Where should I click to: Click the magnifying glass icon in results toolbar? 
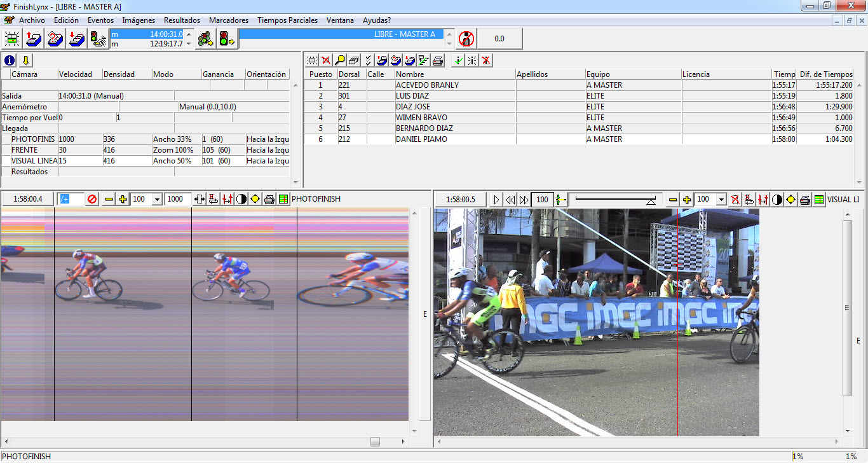click(340, 60)
